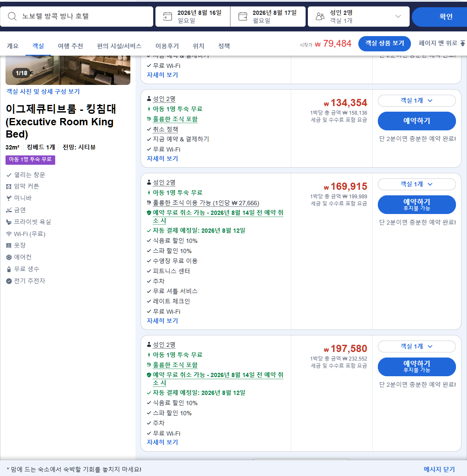467x476 pixels.
Task: Open the room photo thumbnail 1/18
Action: click(68, 70)
